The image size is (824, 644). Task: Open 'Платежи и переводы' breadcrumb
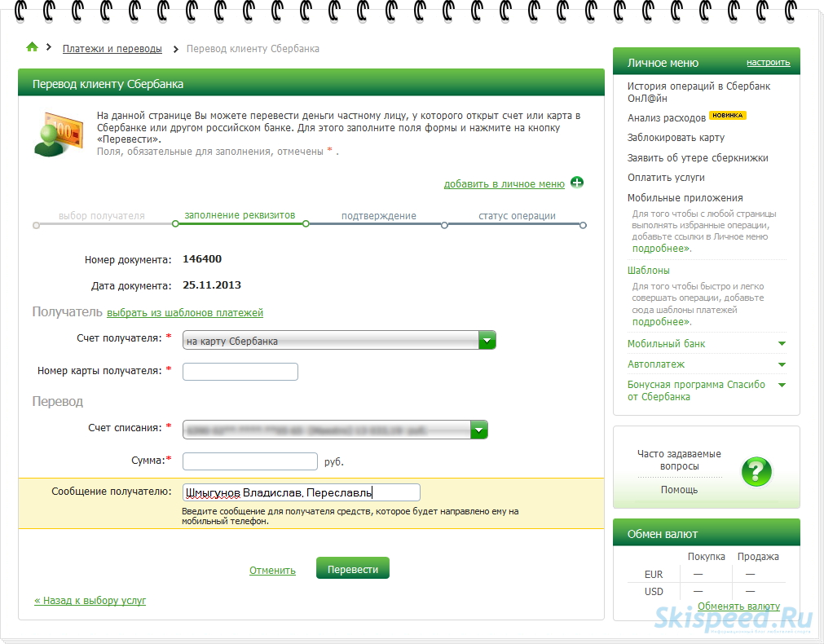point(112,49)
